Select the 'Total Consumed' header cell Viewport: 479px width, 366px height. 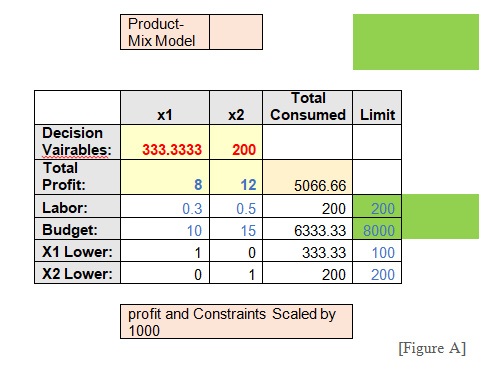[307, 108]
